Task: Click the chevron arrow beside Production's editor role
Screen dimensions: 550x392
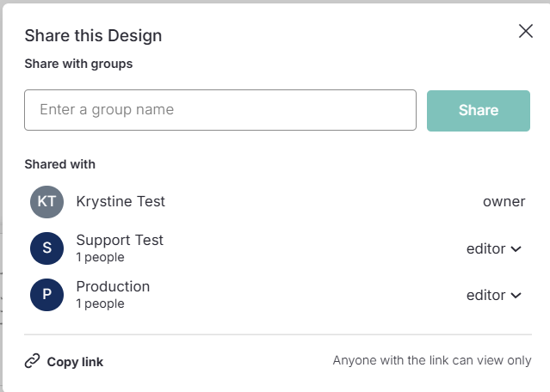Action: (x=516, y=296)
